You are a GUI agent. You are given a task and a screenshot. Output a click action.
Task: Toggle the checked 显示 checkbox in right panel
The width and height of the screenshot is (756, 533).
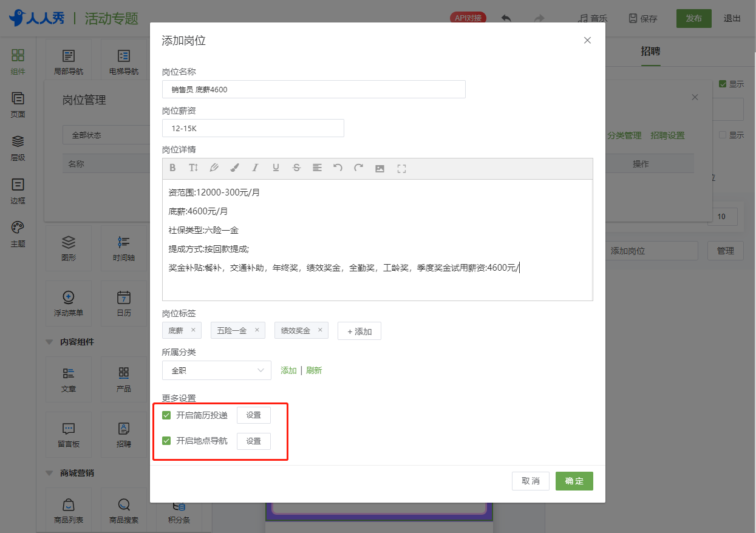(x=723, y=84)
